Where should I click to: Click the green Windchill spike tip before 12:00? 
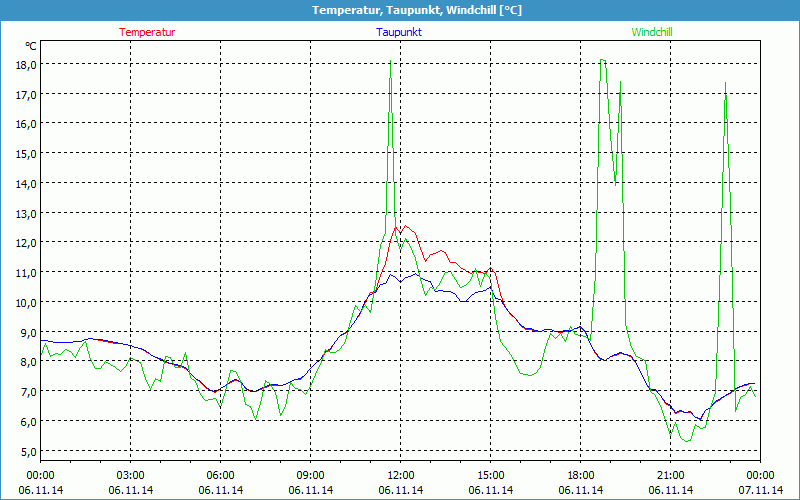click(x=390, y=61)
